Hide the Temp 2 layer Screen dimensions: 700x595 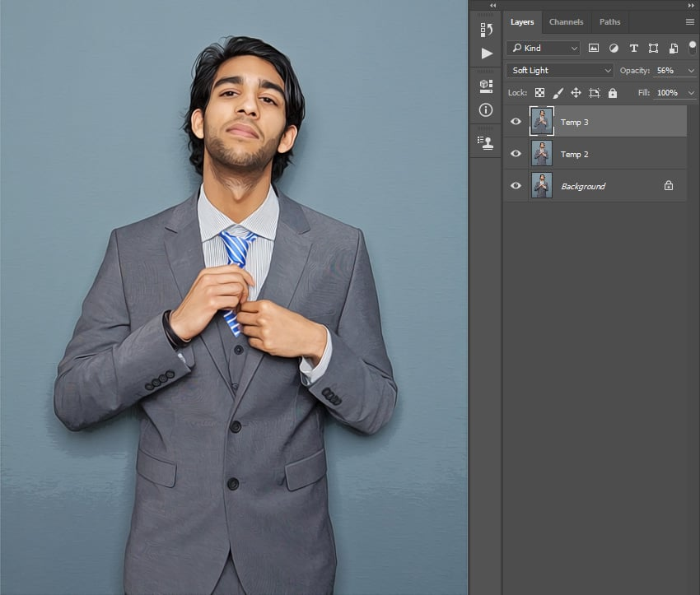pyautogui.click(x=516, y=153)
